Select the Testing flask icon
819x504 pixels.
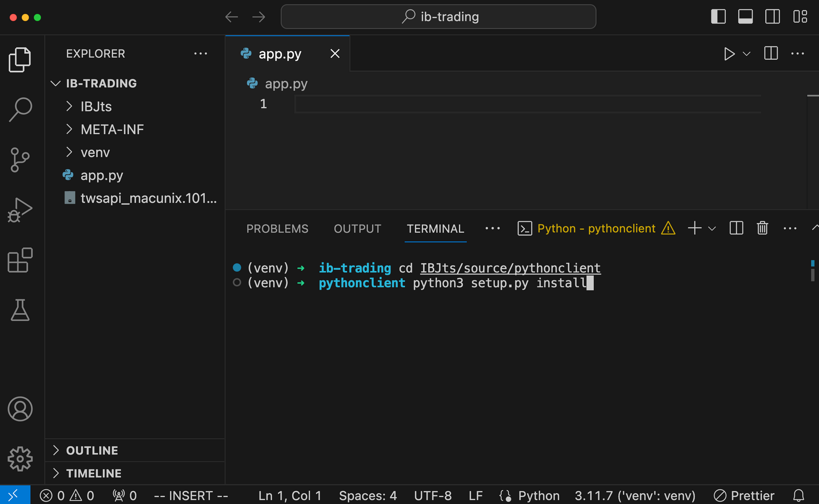(20, 310)
